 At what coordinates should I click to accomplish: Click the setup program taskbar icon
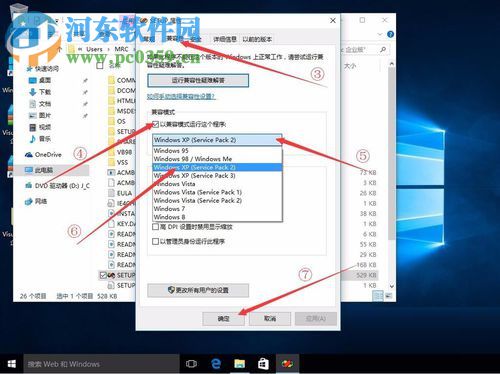click(x=287, y=364)
